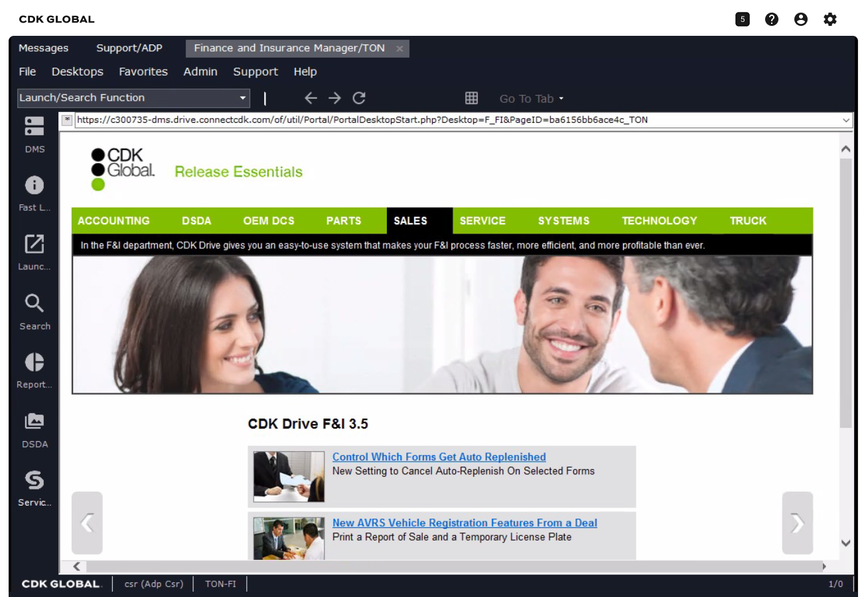Click the page icon beside the URL

[67, 120]
